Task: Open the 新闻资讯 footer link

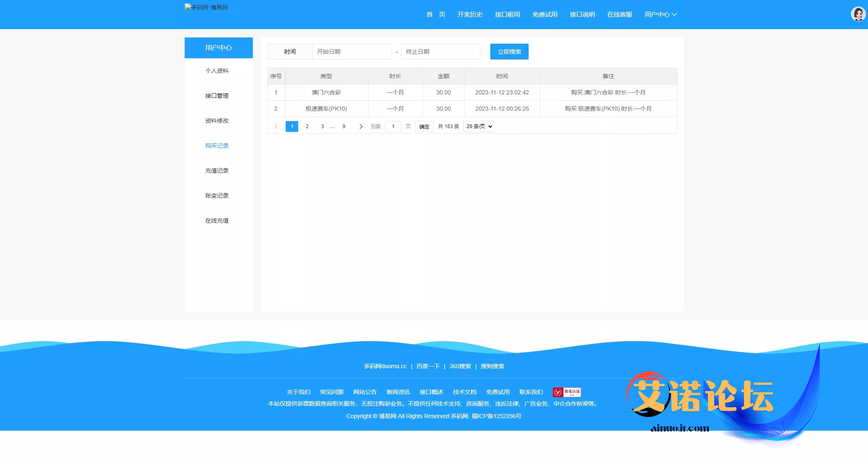Action: (x=398, y=392)
